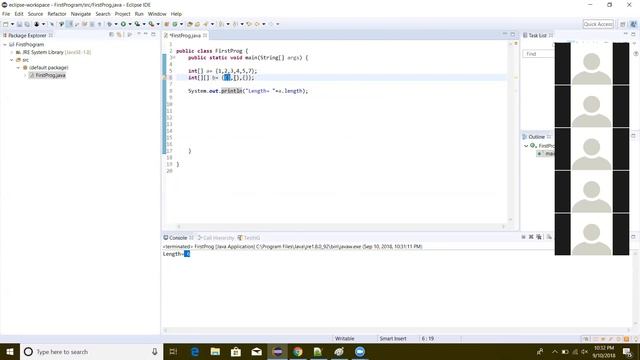The width and height of the screenshot is (640, 360).
Task: Switch to the Call Hierarchy tab
Action: (x=216, y=238)
